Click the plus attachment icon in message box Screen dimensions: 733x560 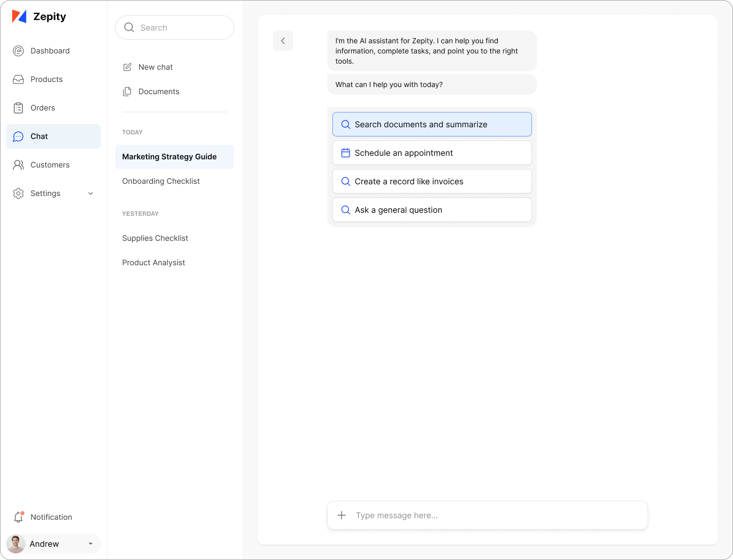coord(342,515)
